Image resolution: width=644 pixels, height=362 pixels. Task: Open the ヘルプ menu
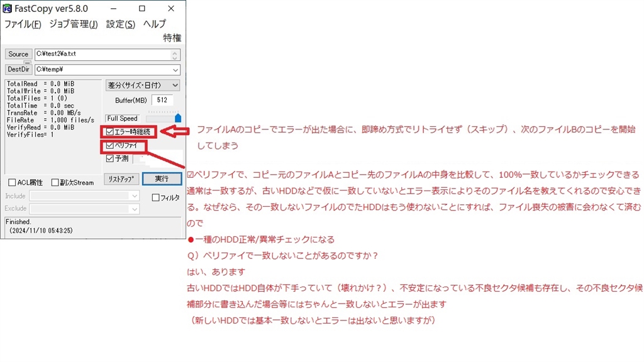(155, 25)
